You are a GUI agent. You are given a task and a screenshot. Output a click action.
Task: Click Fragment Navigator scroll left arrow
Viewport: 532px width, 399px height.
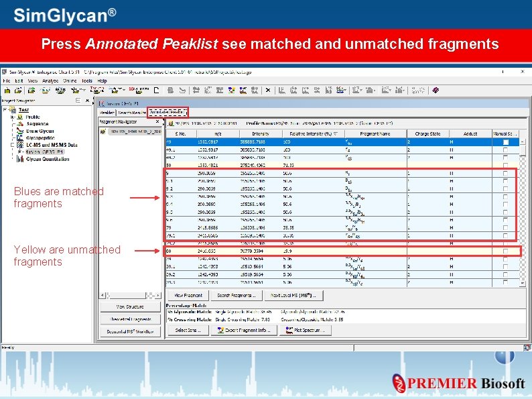tap(103, 296)
